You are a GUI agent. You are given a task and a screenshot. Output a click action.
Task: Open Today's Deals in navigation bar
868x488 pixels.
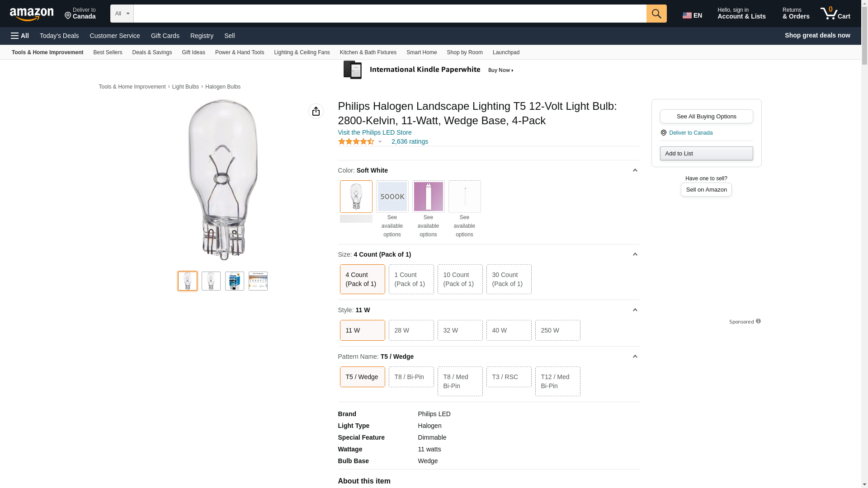[59, 36]
